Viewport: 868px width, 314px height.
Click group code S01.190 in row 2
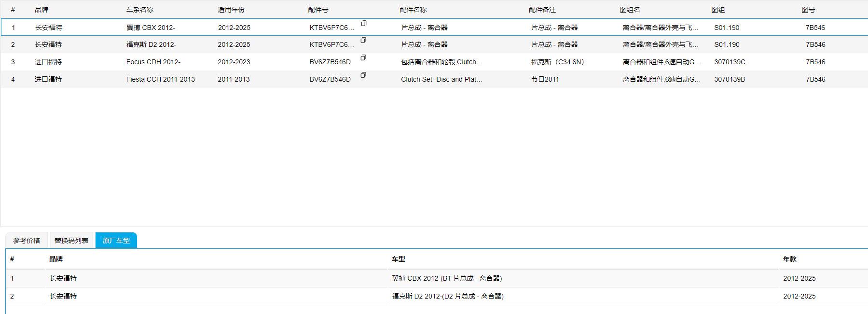click(727, 44)
